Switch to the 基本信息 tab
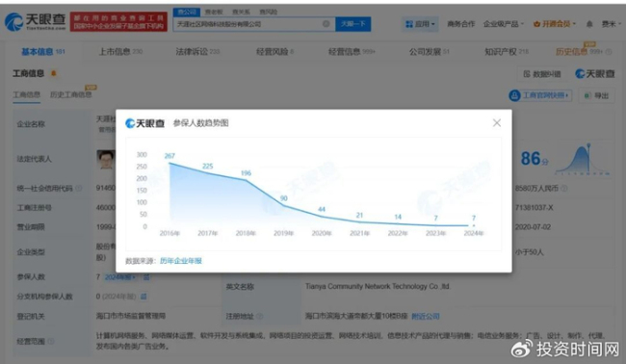 point(42,51)
